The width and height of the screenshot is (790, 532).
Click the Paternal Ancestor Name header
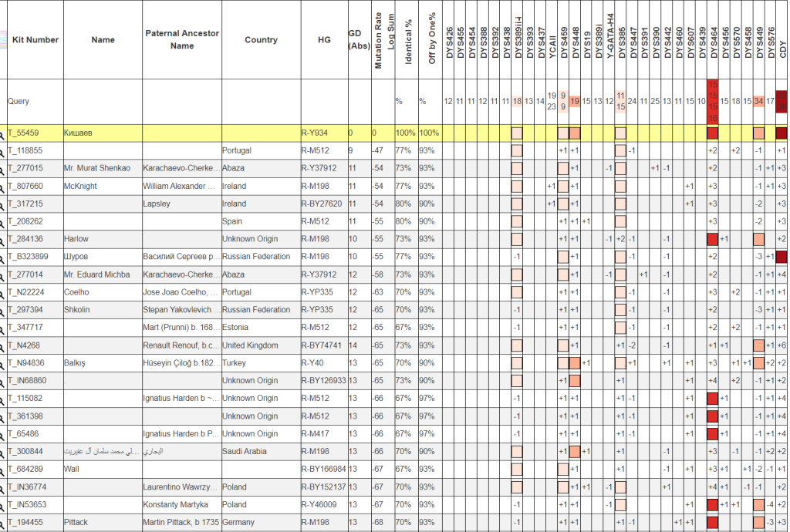tap(182, 40)
